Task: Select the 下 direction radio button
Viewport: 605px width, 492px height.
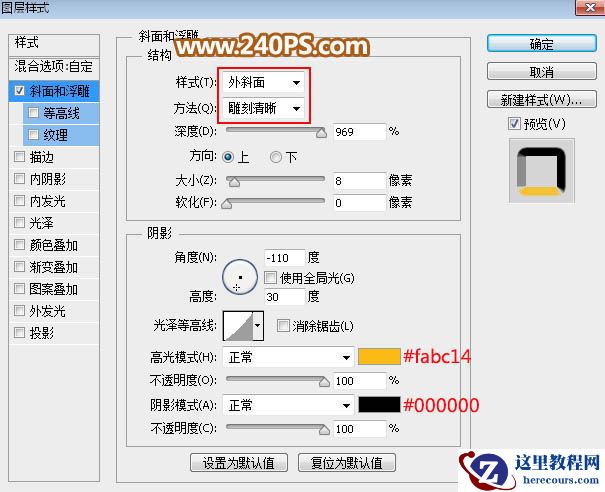Action: pos(275,157)
